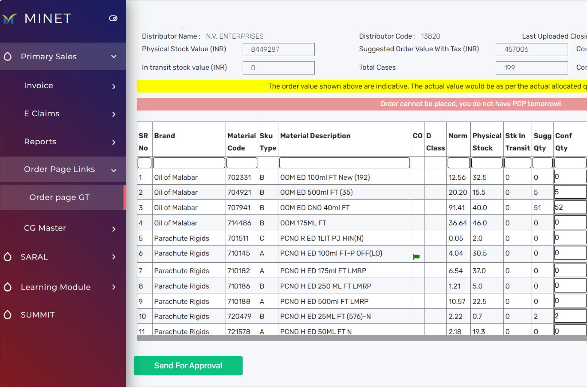587x392 pixels.
Task: Edit Conf Qty value 52 for 707941
Action: 571,207
